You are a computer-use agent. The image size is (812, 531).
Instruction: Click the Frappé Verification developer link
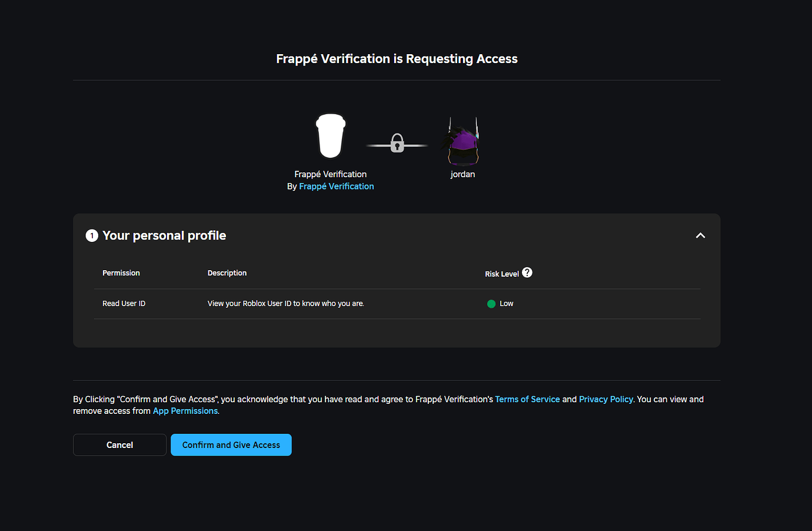[x=336, y=186]
